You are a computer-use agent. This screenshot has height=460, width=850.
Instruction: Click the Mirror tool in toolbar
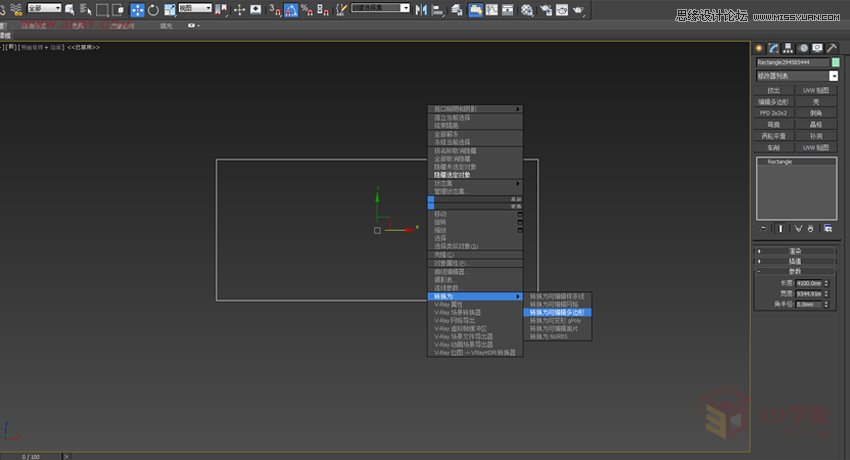[x=419, y=9]
